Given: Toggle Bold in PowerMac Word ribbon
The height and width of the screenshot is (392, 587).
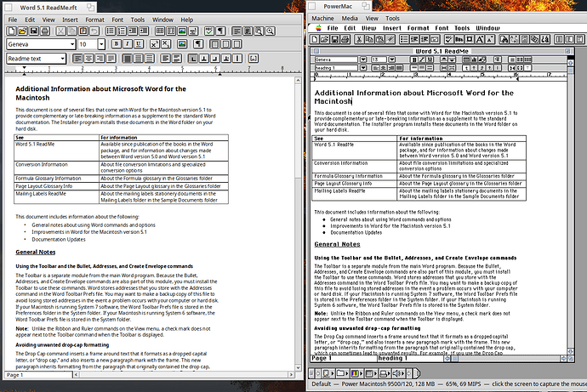Looking at the screenshot, I should (414, 60).
